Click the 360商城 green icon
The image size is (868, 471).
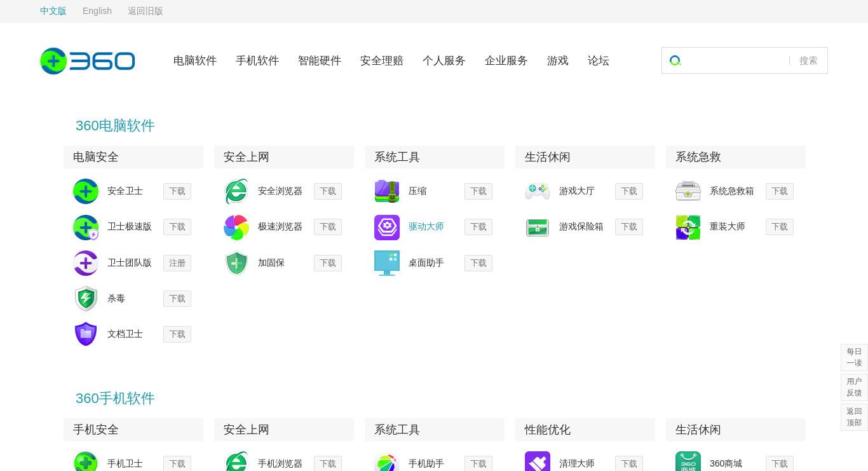click(688, 461)
